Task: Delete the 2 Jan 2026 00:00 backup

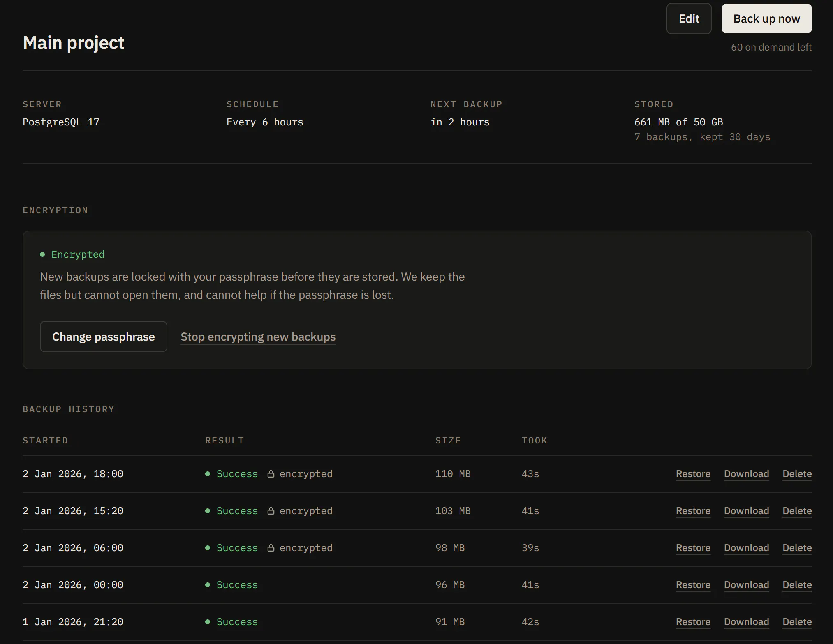Action: click(x=797, y=585)
